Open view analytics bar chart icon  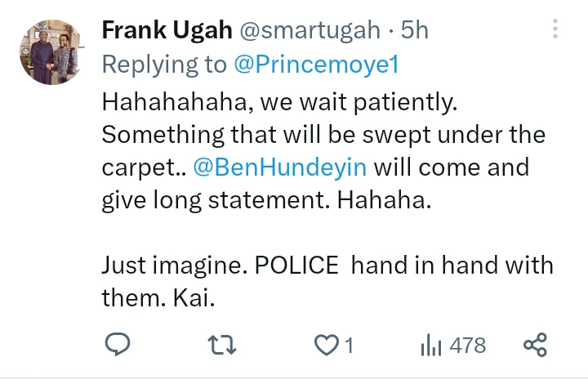430,345
